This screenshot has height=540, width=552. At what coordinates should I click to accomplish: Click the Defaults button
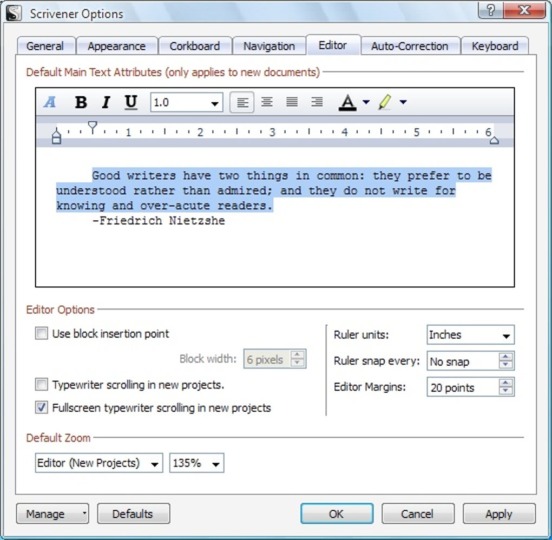(x=133, y=514)
